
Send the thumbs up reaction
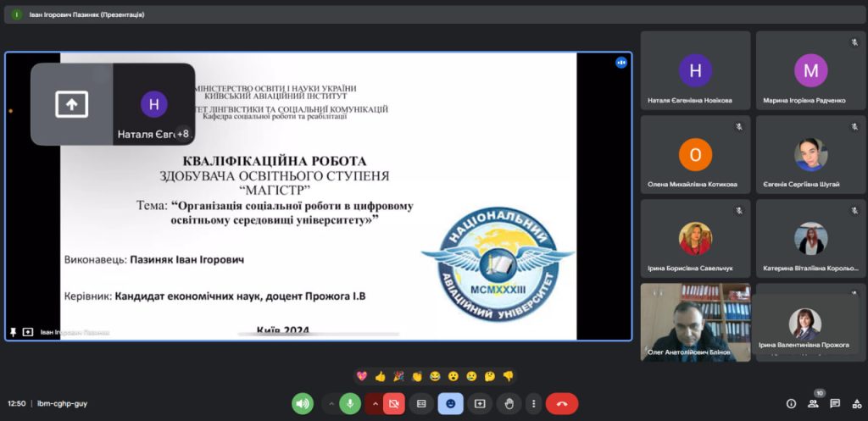click(380, 376)
